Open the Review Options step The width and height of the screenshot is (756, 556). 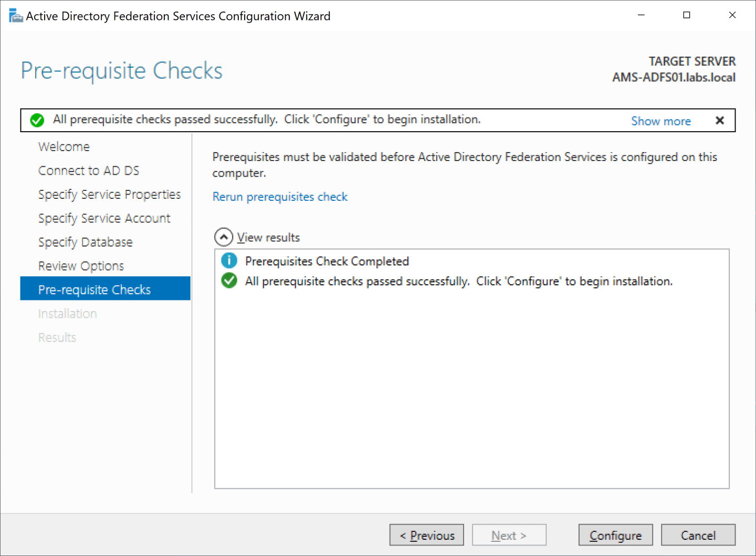point(81,265)
